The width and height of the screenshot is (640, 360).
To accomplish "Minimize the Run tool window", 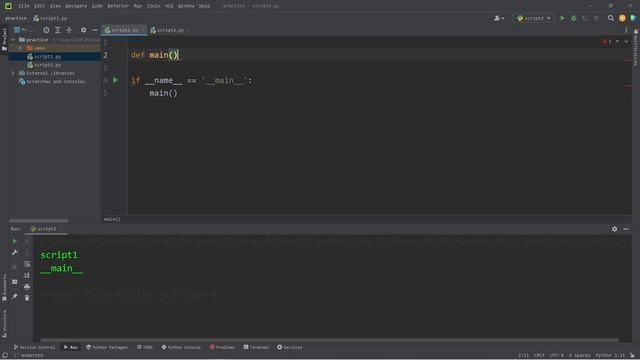I will tap(626, 229).
